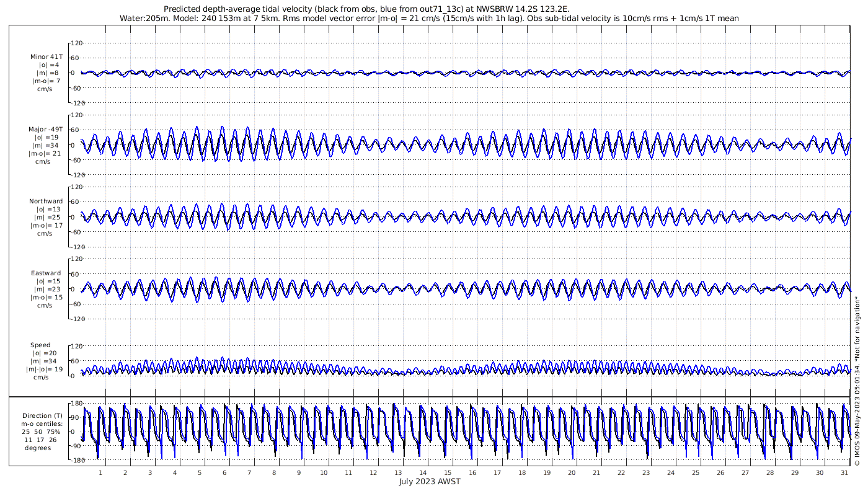Click '|o| =20' under Speed
The image size is (868, 496).
(x=45, y=353)
